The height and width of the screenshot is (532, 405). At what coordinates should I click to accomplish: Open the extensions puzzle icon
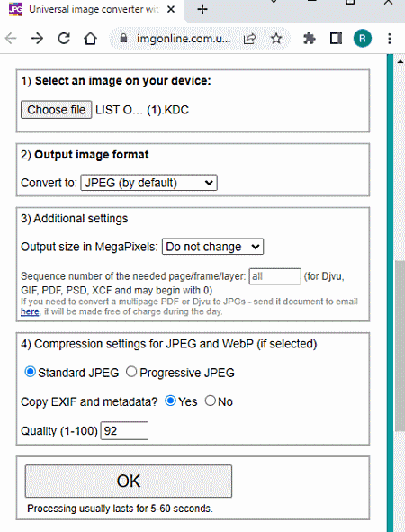309,39
